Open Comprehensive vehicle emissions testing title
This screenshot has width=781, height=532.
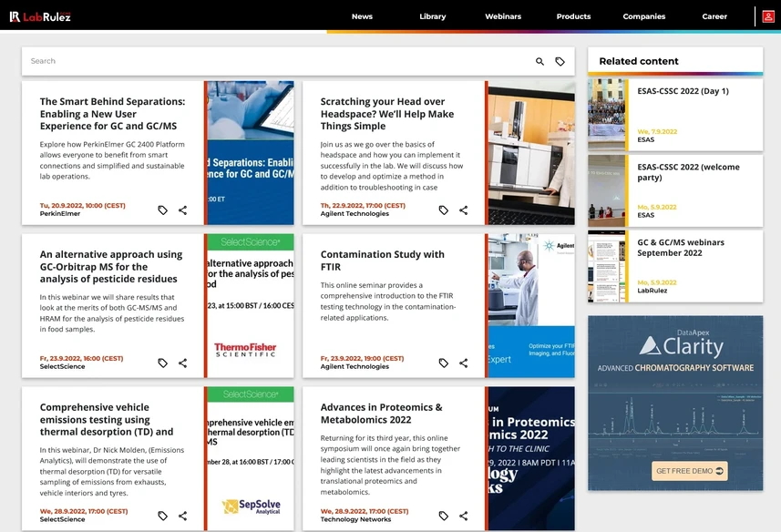107,419
